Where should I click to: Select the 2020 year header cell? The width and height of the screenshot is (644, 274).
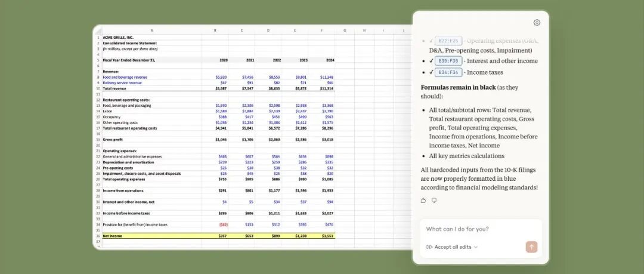tap(215, 60)
